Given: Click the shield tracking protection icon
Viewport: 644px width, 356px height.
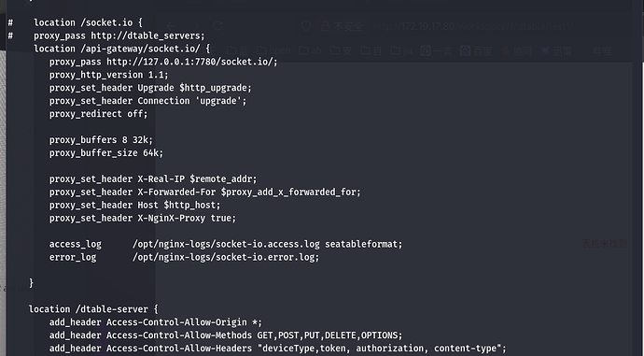Looking at the screenshot, I should [x=306, y=26].
